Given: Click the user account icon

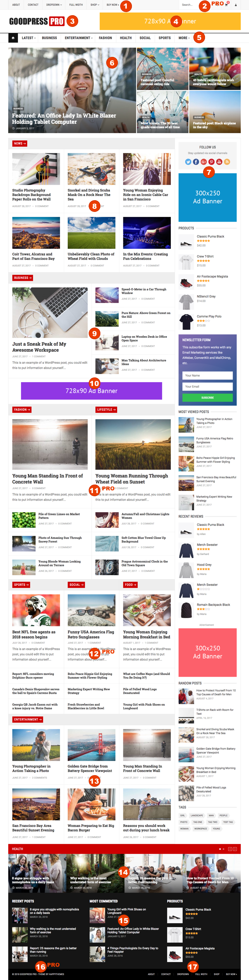Looking at the screenshot, I should click(x=235, y=5).
